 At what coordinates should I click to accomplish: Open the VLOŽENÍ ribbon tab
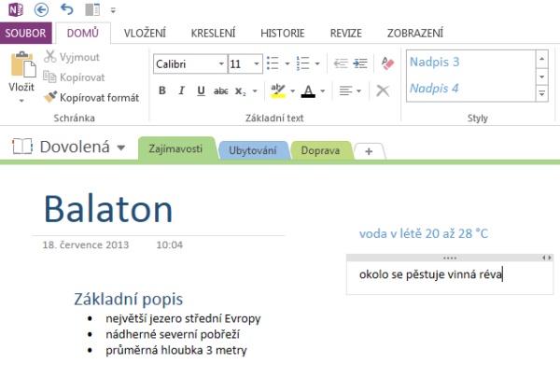coord(145,34)
